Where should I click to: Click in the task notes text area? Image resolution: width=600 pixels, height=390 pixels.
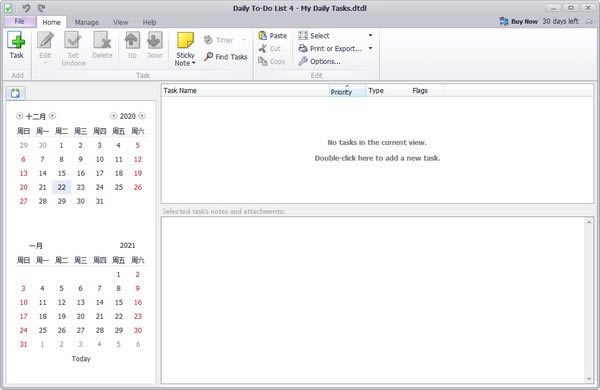[x=373, y=300]
